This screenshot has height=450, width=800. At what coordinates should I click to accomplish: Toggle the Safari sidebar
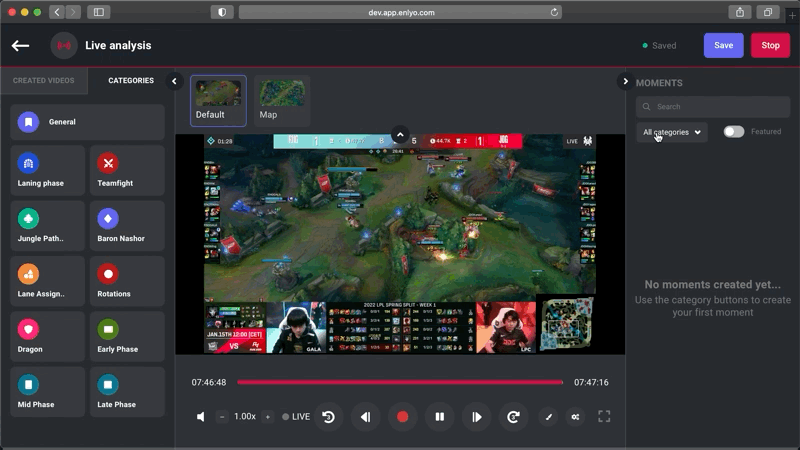coord(98,12)
